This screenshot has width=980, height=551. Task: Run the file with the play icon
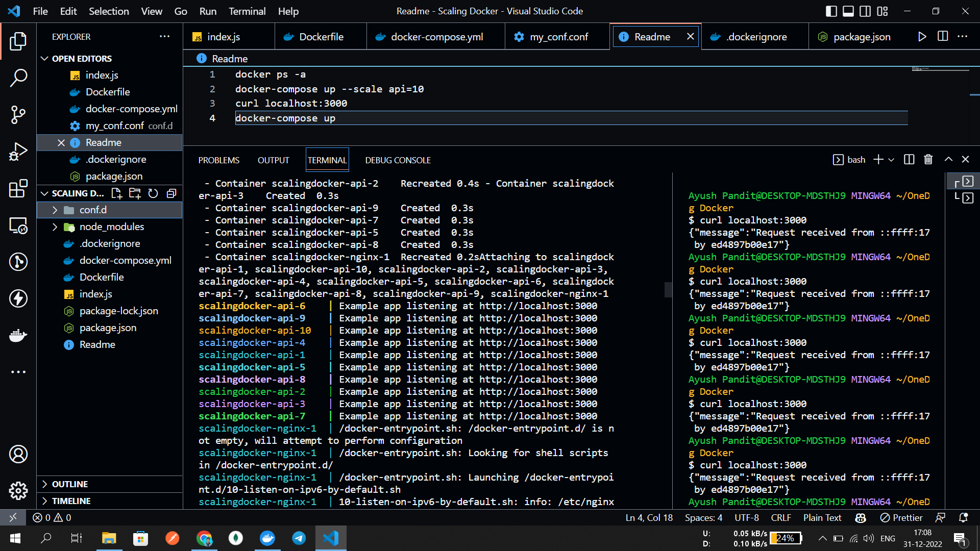[x=922, y=37]
